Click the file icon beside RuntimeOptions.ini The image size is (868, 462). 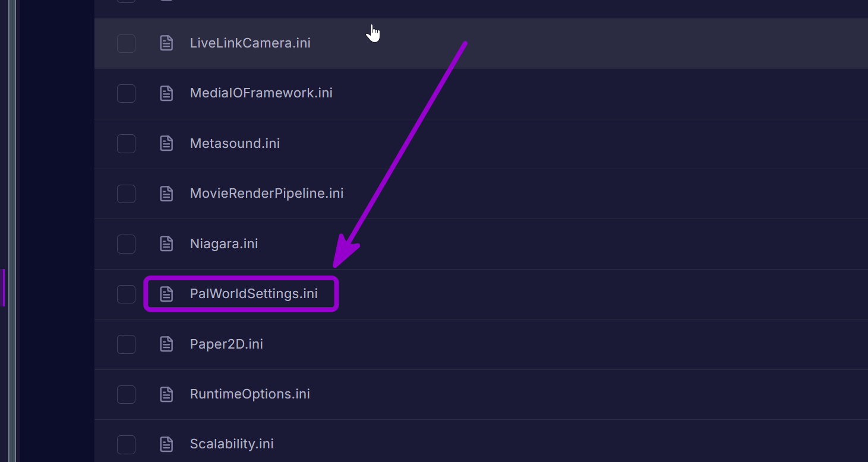point(166,394)
